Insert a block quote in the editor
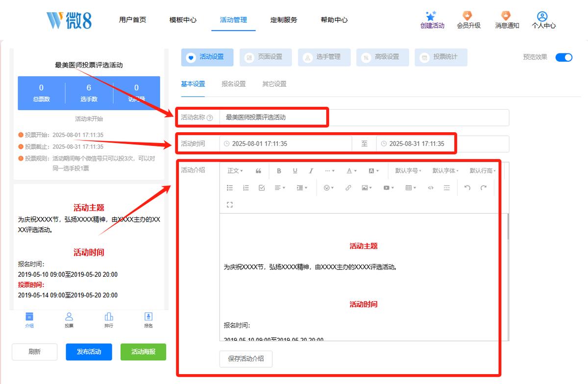Viewport: 588px width, 384px height. (x=258, y=171)
